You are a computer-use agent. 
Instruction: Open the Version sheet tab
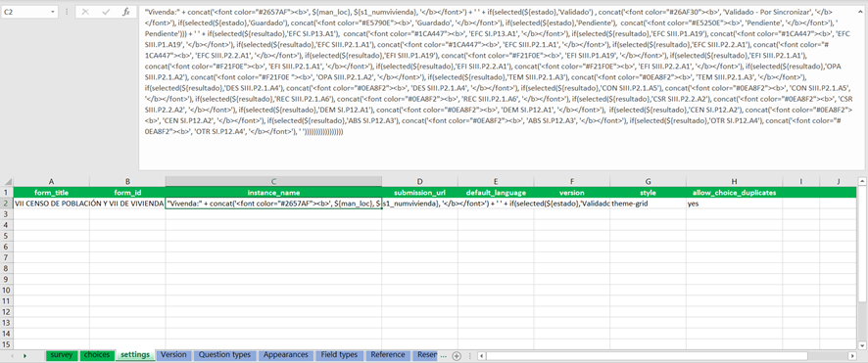[173, 355]
